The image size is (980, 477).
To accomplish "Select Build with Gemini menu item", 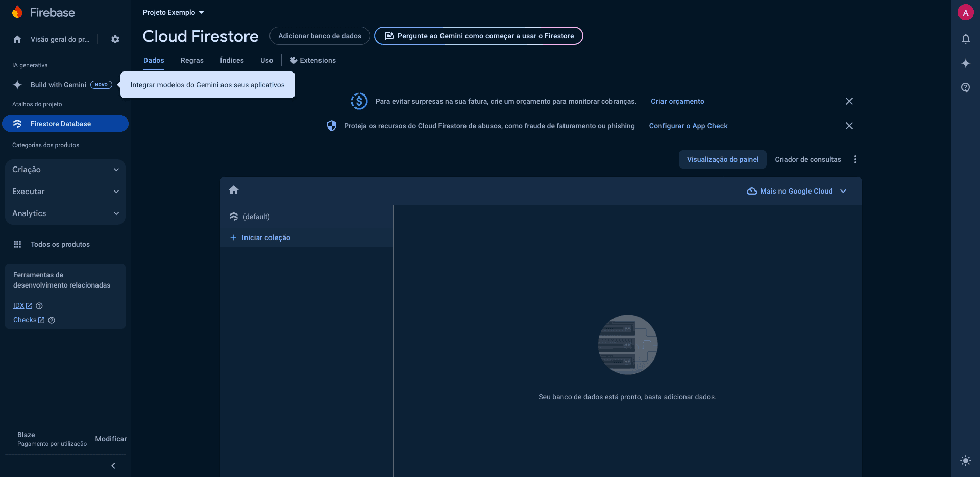I will point(65,85).
